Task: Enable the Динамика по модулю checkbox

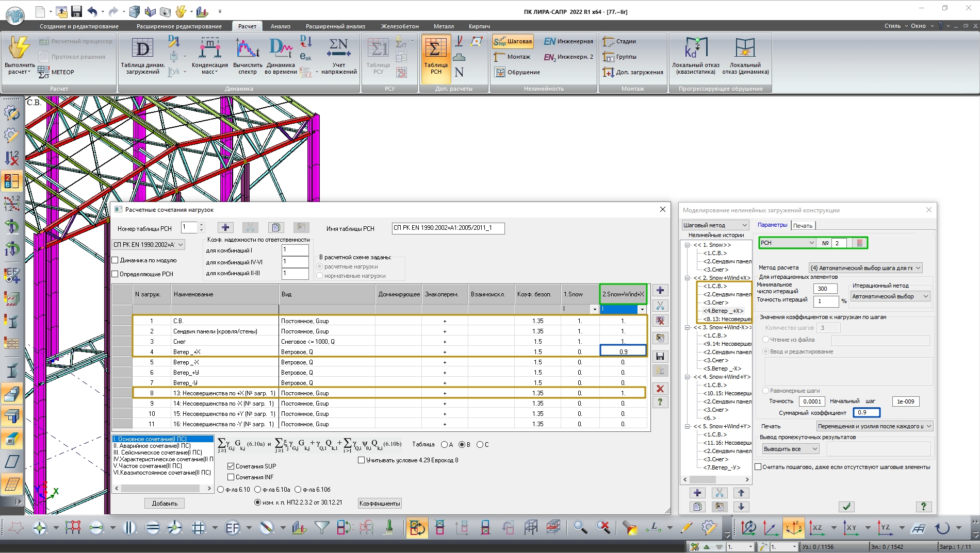Action: point(116,260)
